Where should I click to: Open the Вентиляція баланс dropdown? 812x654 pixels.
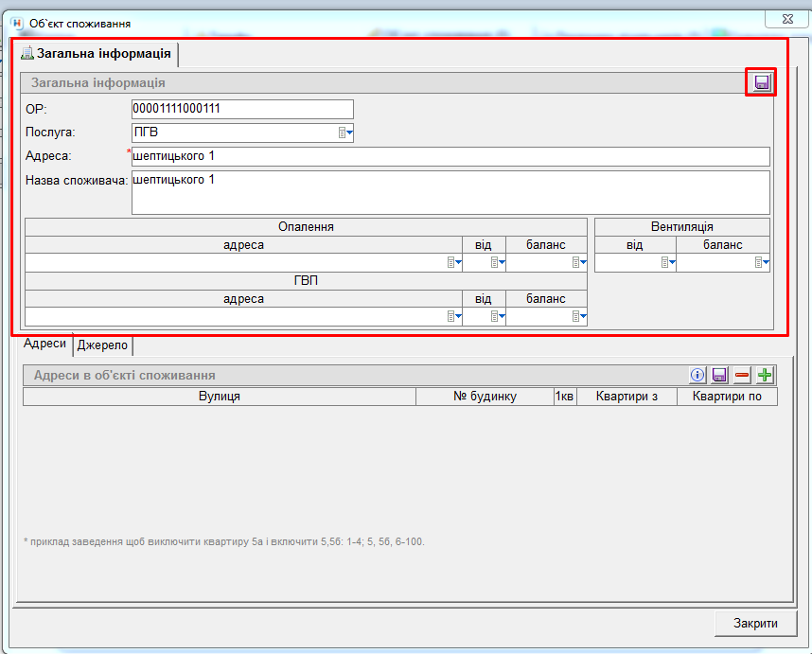(x=762, y=263)
